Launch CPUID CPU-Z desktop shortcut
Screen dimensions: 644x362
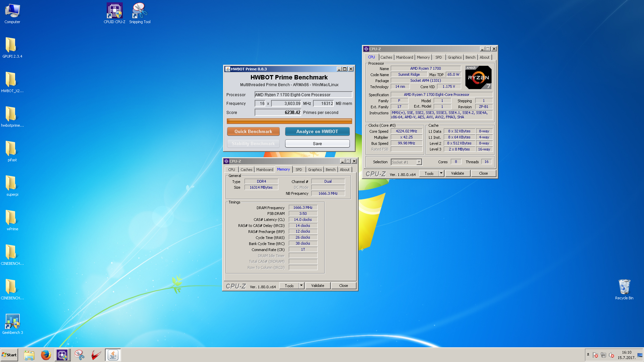click(114, 13)
